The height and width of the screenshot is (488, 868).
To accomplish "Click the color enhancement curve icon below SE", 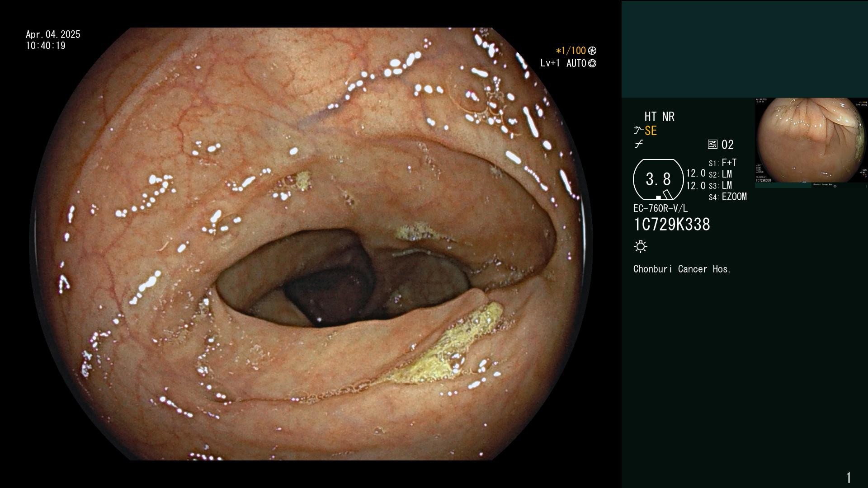I will point(639,144).
